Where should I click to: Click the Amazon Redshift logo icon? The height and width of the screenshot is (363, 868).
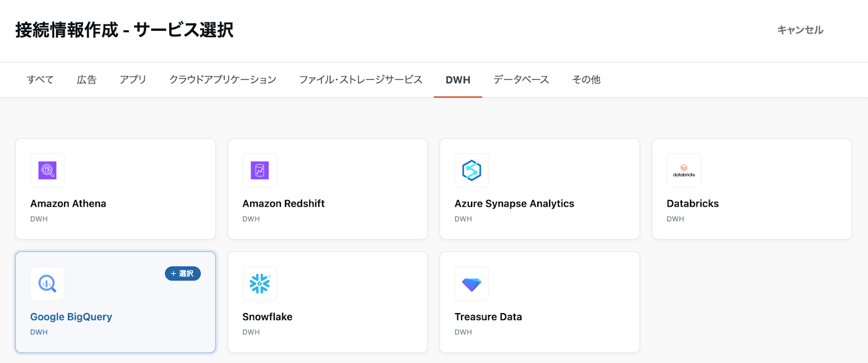[259, 170]
